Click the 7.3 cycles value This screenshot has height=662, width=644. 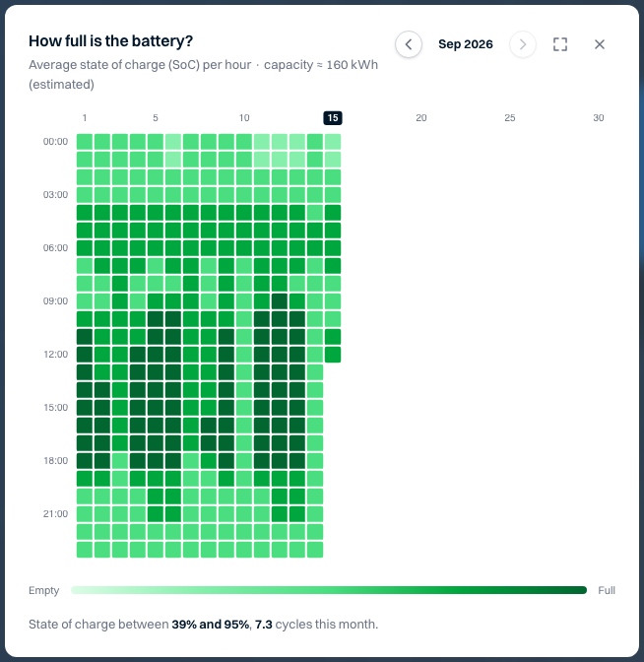point(263,624)
